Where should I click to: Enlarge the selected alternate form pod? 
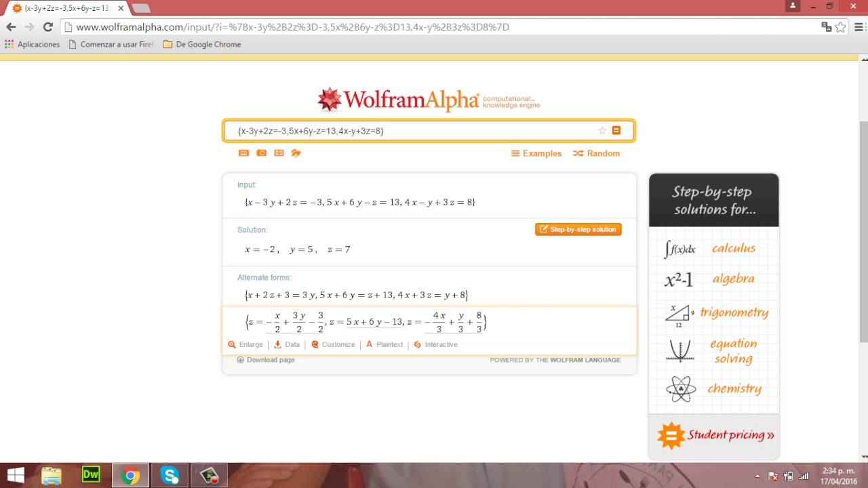click(245, 344)
